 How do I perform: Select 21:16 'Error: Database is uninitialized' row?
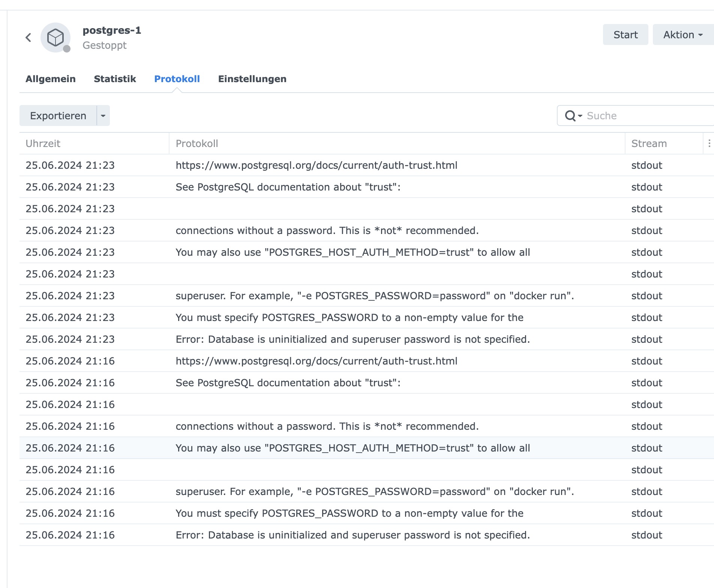(x=367, y=535)
